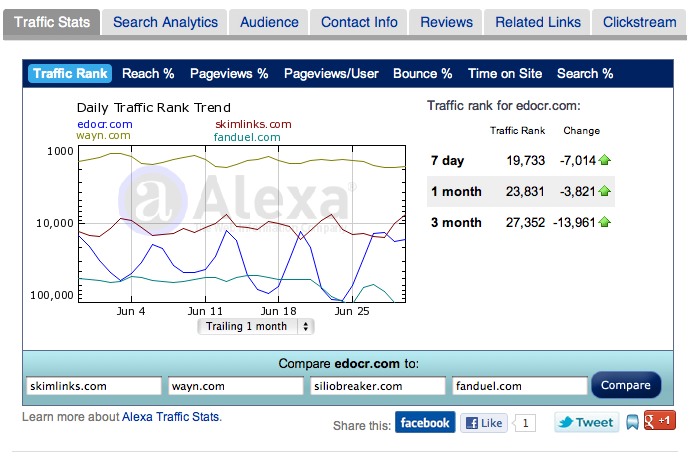Image resolution: width=691 pixels, height=456 pixels.
Task: Follow the Alexa Traffic Stats link
Action: point(170,417)
